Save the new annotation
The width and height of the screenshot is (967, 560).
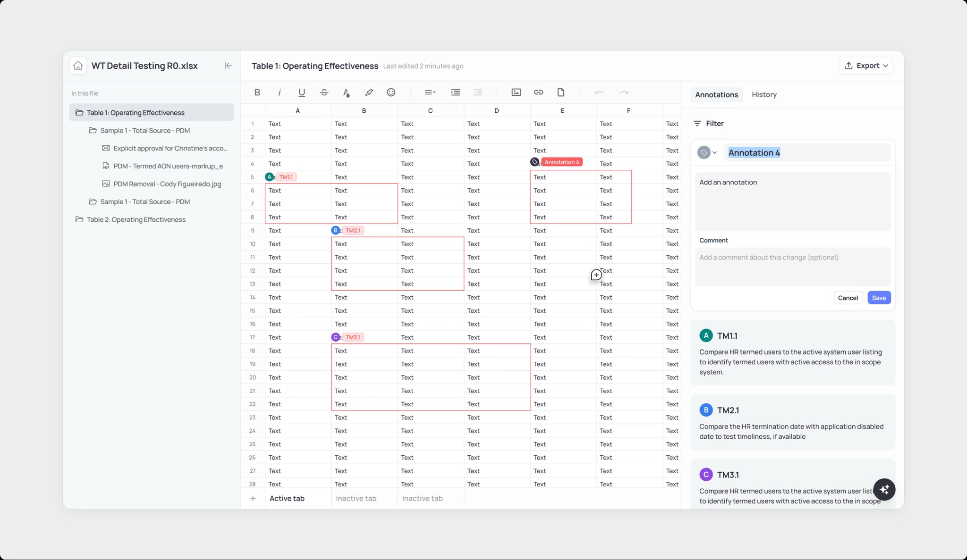pos(879,298)
